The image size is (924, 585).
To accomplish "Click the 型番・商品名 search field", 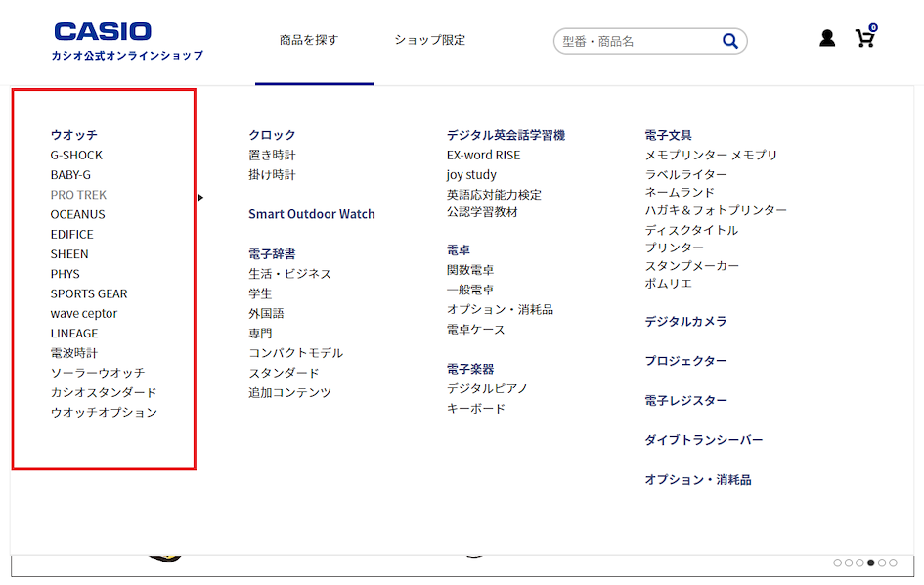I will tap(639, 41).
